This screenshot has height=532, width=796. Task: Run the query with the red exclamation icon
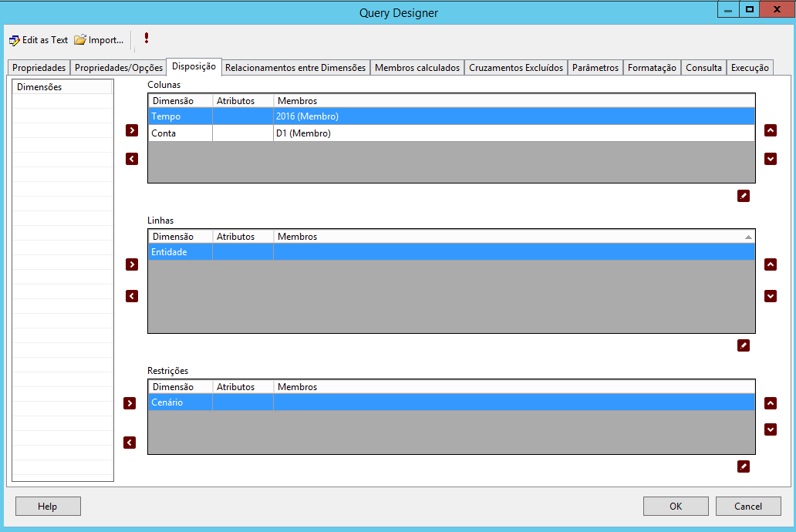pyautogui.click(x=147, y=38)
